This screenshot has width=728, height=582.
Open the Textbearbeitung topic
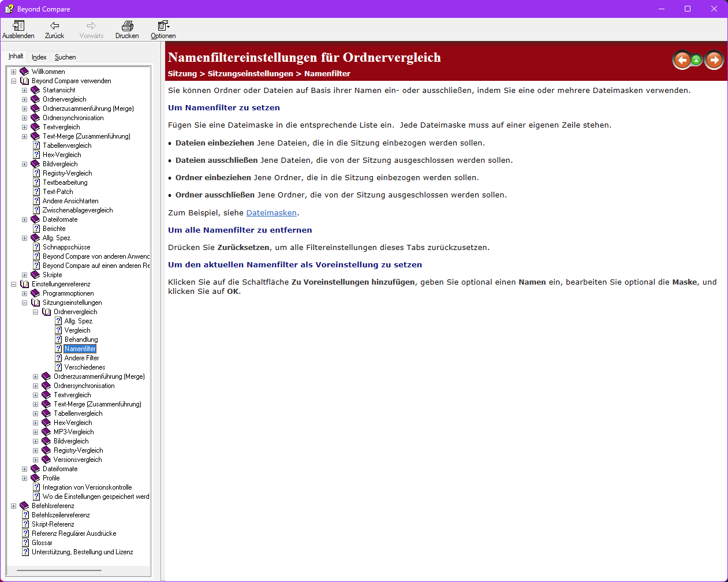[x=65, y=182]
